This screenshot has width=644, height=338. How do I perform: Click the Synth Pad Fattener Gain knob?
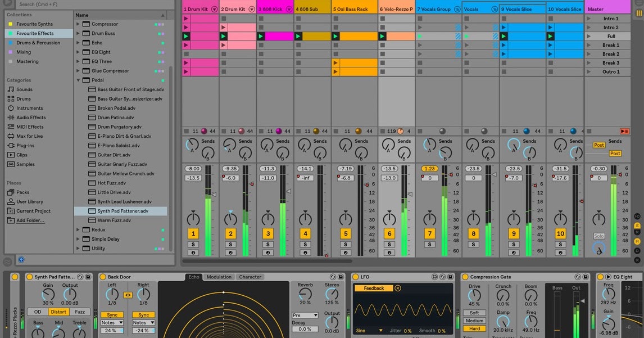coord(48,294)
